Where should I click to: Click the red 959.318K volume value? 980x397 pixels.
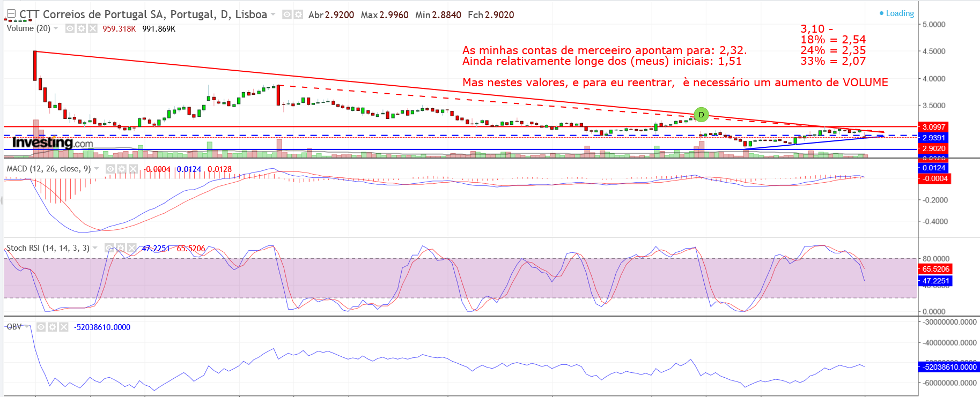point(119,29)
